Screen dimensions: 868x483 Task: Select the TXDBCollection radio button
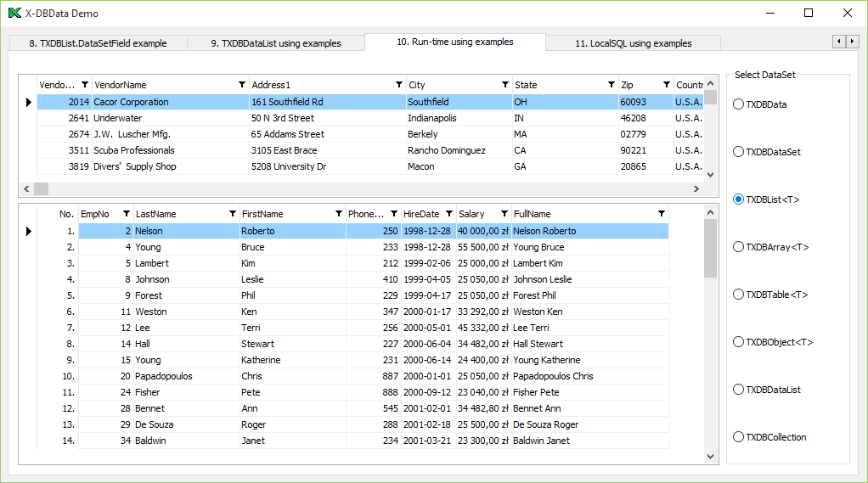tap(737, 437)
